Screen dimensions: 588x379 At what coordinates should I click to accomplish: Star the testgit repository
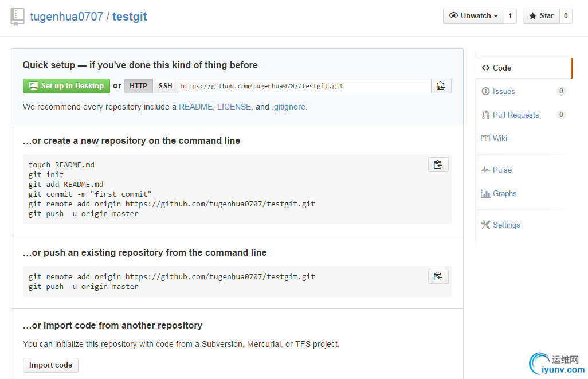(540, 16)
